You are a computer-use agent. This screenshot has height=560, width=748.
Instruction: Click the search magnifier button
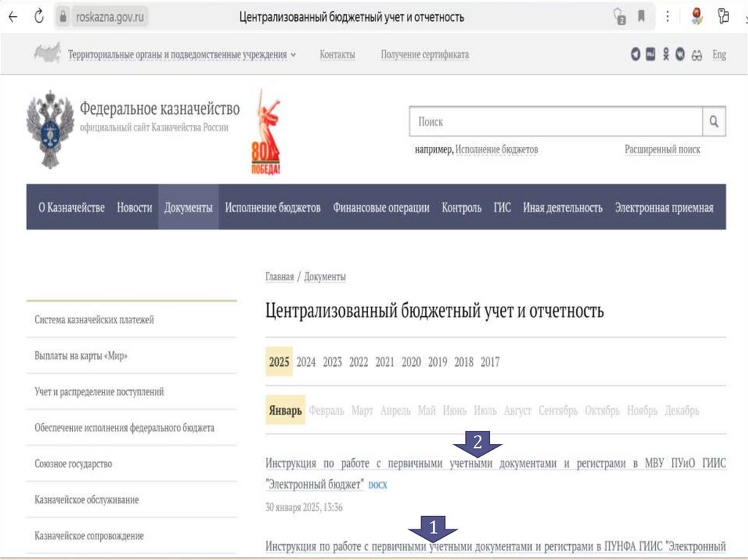pos(714,121)
